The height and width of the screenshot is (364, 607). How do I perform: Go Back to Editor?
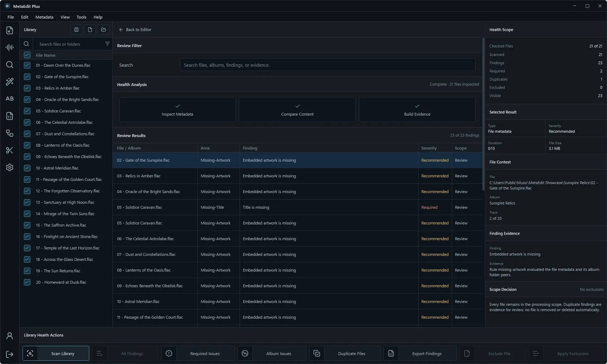[135, 30]
